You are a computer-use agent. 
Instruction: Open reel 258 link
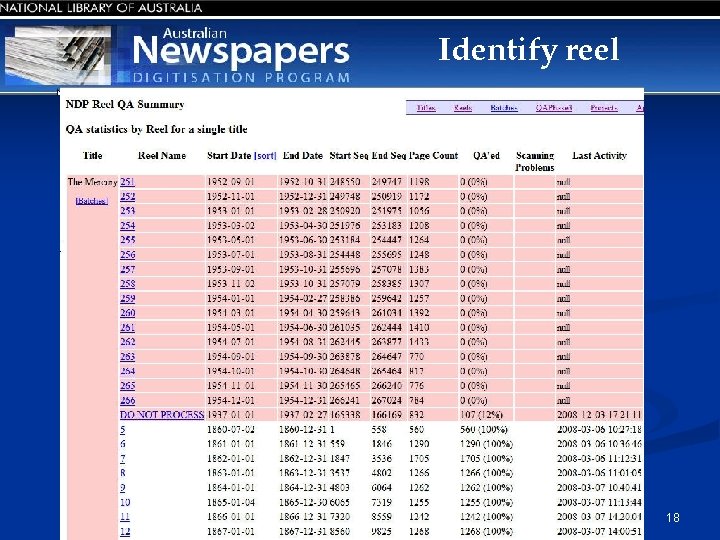(x=127, y=284)
